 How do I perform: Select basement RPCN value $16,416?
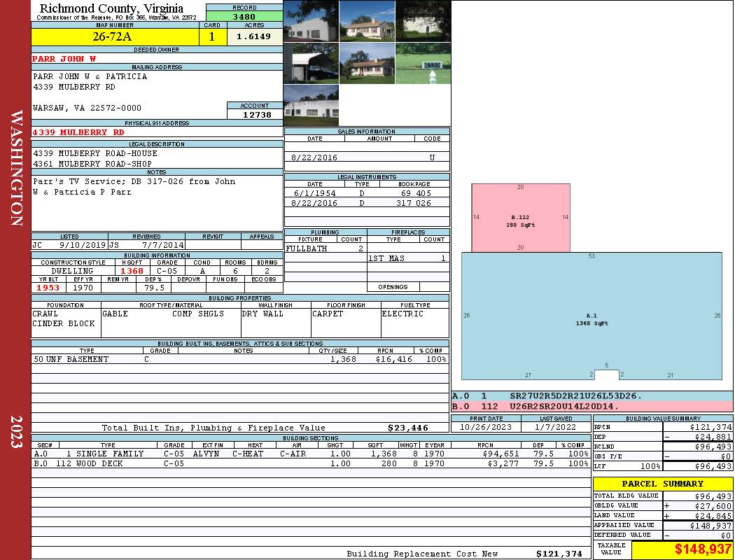(393, 359)
